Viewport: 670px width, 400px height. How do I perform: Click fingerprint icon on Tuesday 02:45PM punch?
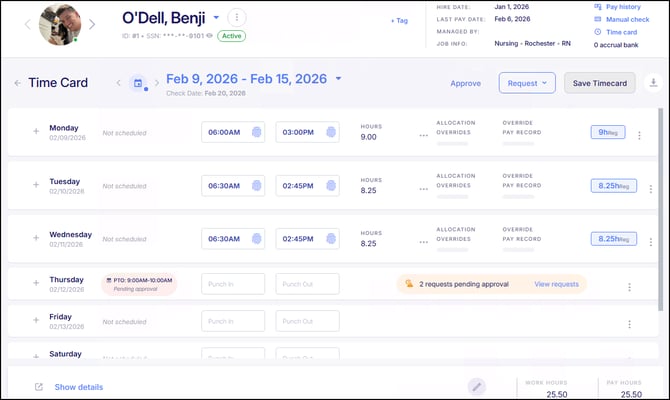[331, 186]
